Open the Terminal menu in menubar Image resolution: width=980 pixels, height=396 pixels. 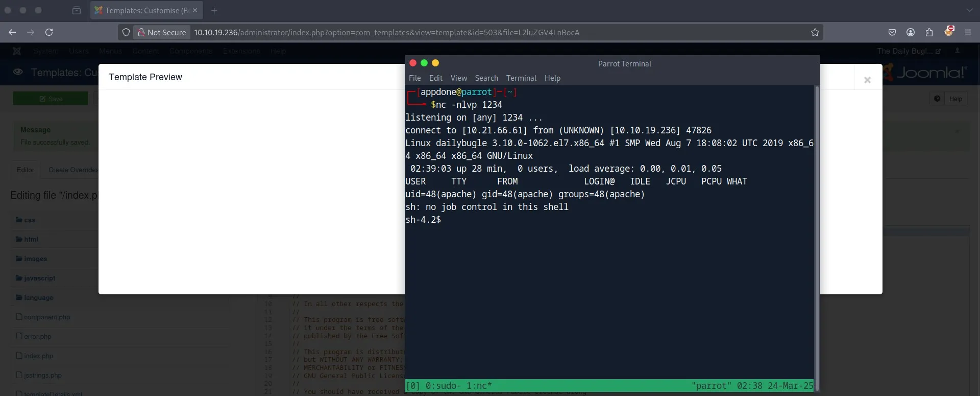(x=521, y=78)
